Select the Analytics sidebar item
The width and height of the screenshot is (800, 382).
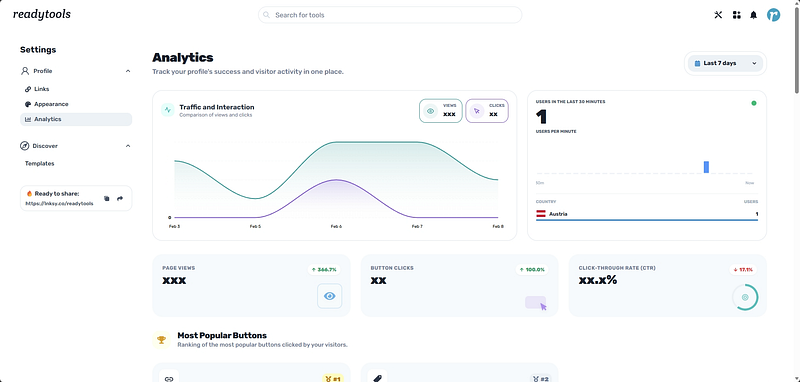point(76,119)
